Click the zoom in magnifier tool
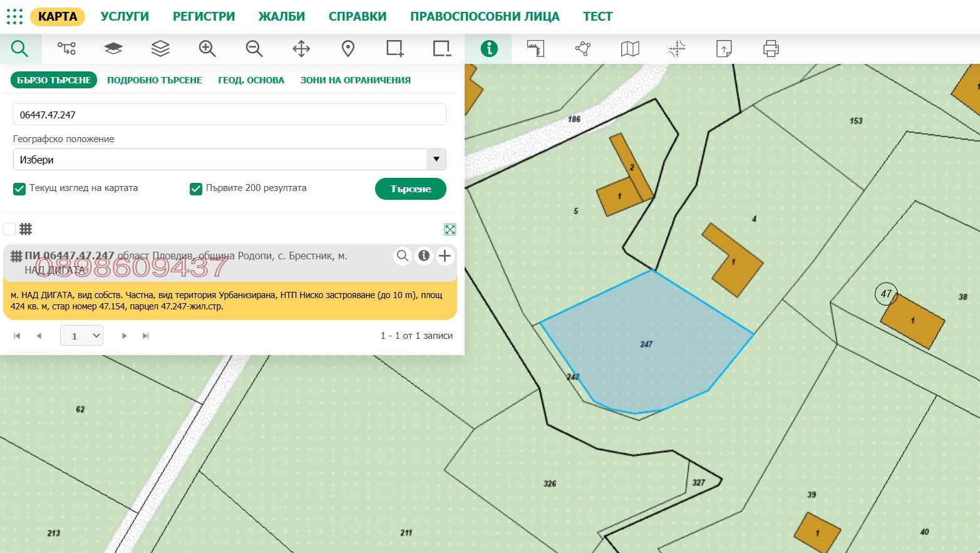 tap(207, 49)
